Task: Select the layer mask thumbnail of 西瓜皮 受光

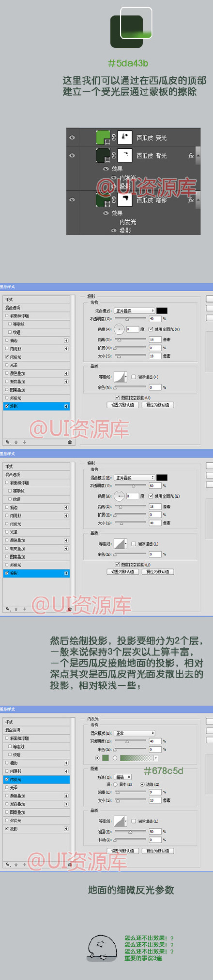Action: click(x=125, y=137)
